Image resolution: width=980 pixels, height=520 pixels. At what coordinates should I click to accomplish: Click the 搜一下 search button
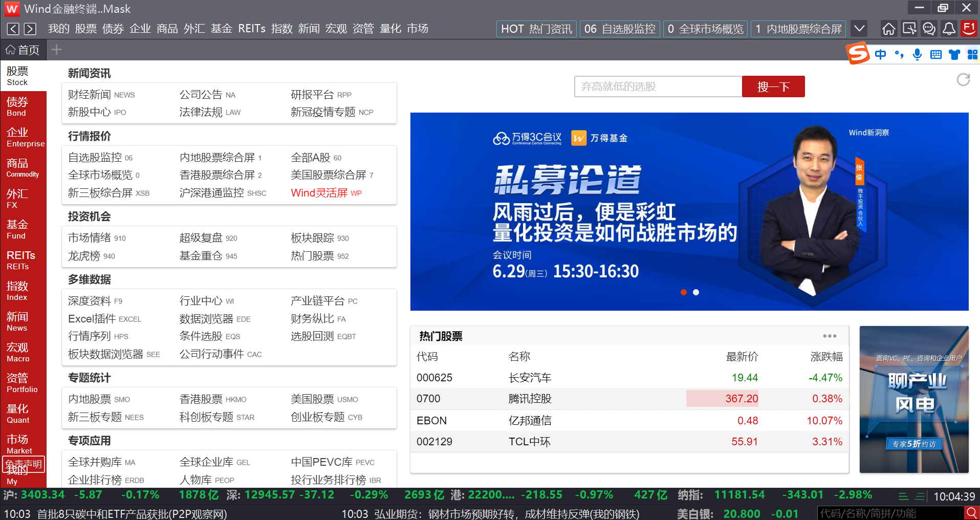pyautogui.click(x=773, y=86)
